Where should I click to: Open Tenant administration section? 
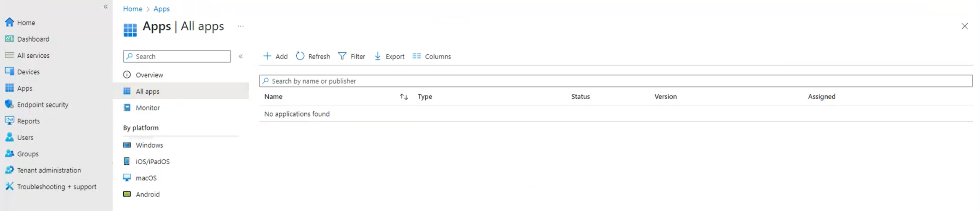click(49, 170)
